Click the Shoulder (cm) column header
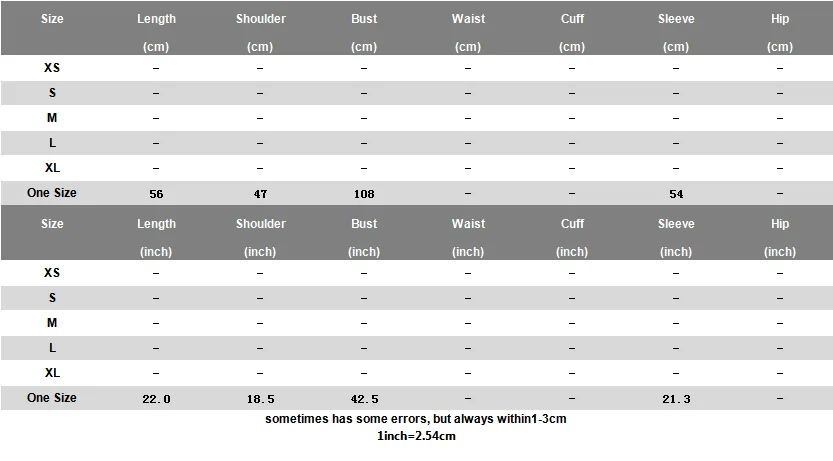The image size is (833, 461). [260, 32]
